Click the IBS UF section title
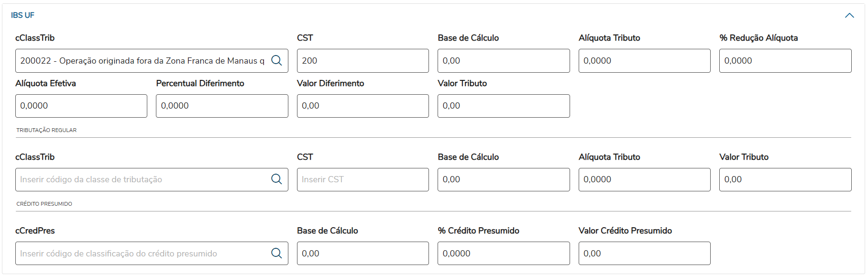 point(22,15)
